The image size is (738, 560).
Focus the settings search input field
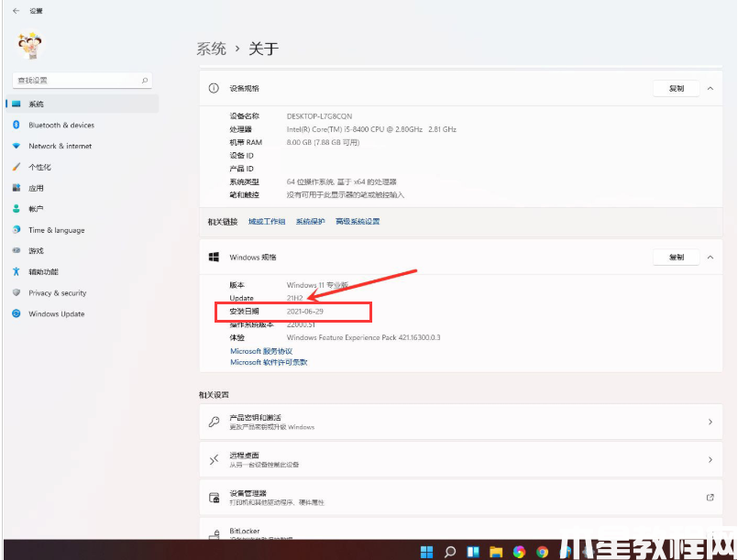click(83, 81)
